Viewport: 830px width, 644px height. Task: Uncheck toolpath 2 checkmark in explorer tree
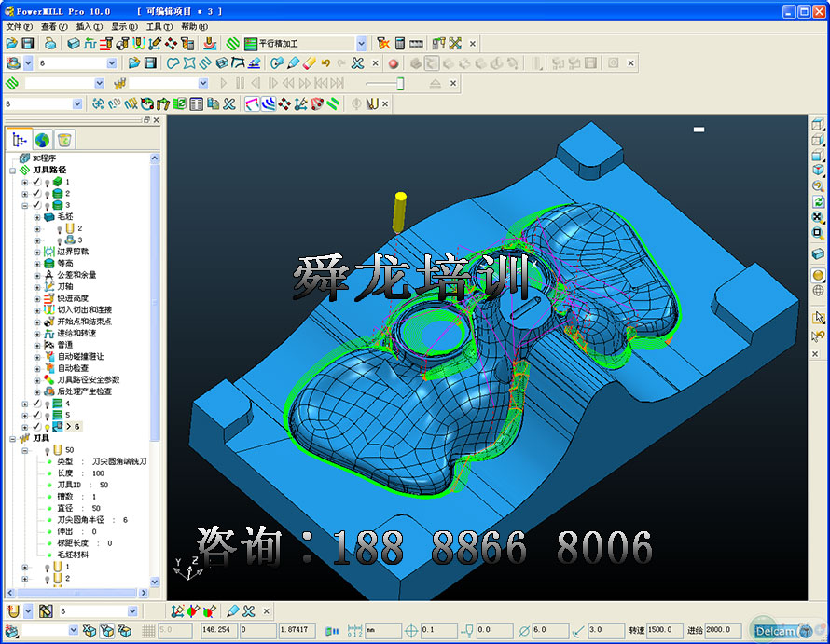pyautogui.click(x=36, y=193)
